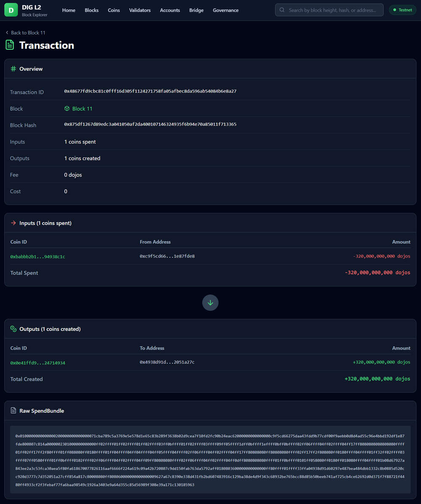Image resolution: width=421 pixels, height=504 pixels.
Task: Click the '0 dojos' fee value
Action: click(73, 175)
